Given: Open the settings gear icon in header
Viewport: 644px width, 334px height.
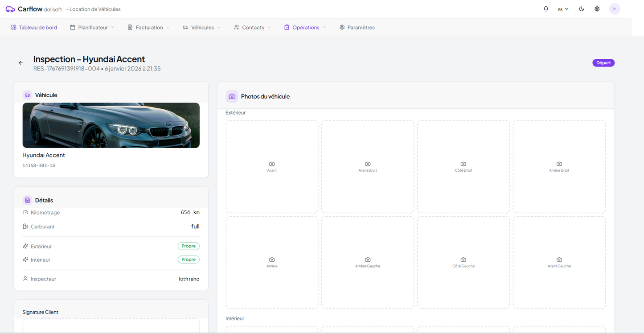Looking at the screenshot, I should click(x=597, y=9).
